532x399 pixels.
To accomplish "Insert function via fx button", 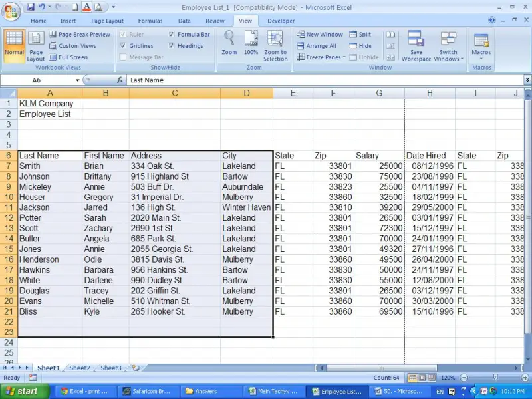I will 120,80.
